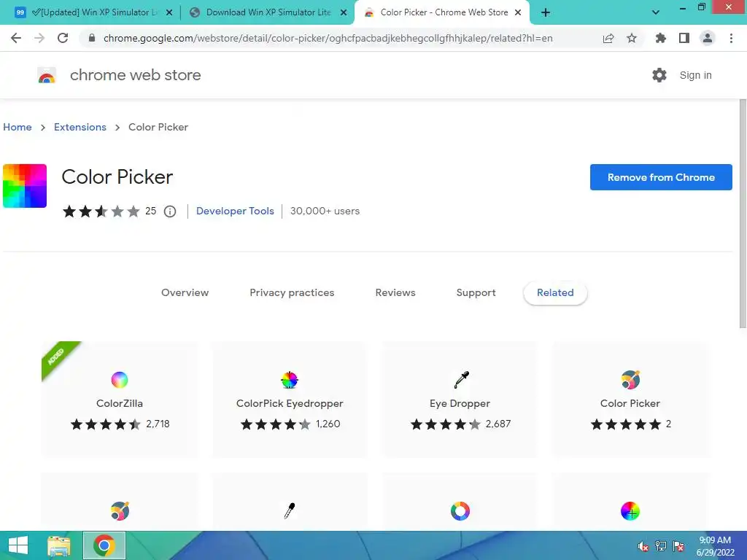The height and width of the screenshot is (560, 747).
Task: Click the Sign in link
Action: (695, 75)
